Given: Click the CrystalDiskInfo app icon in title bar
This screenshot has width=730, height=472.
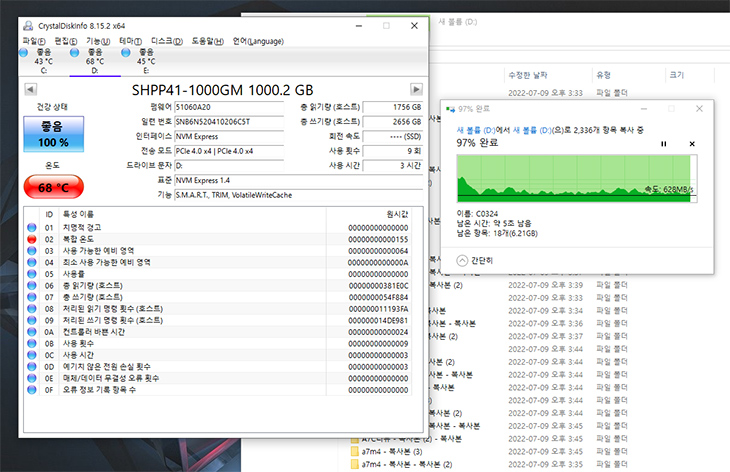Looking at the screenshot, I should [x=28, y=26].
